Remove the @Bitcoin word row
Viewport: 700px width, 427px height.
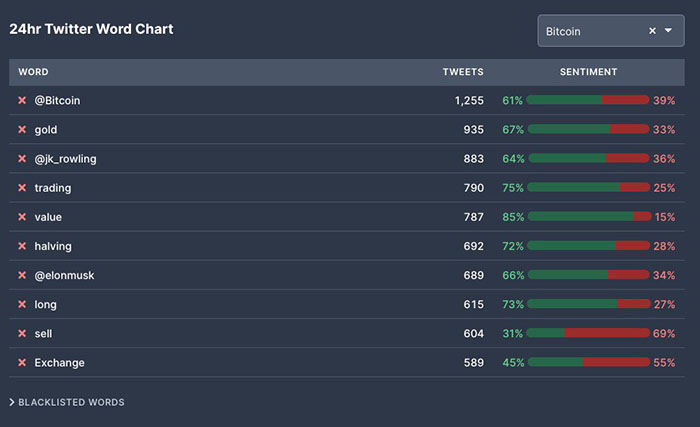tap(22, 100)
